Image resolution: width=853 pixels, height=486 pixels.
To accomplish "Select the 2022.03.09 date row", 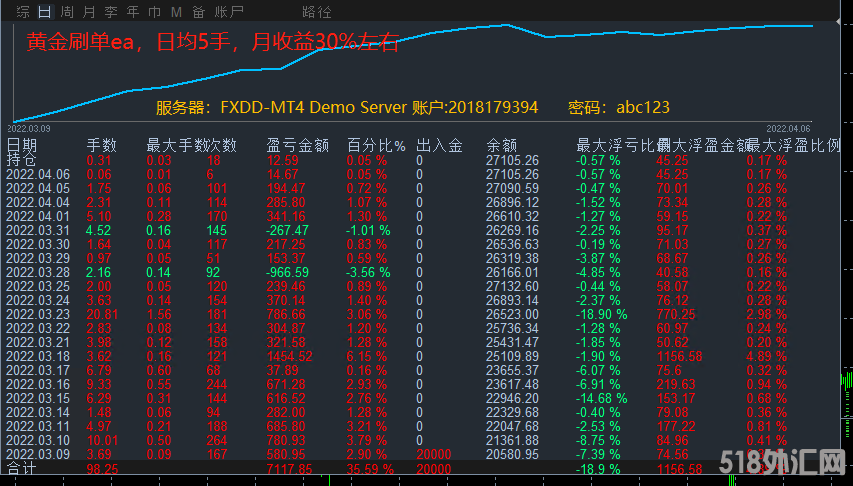I will [x=38, y=454].
